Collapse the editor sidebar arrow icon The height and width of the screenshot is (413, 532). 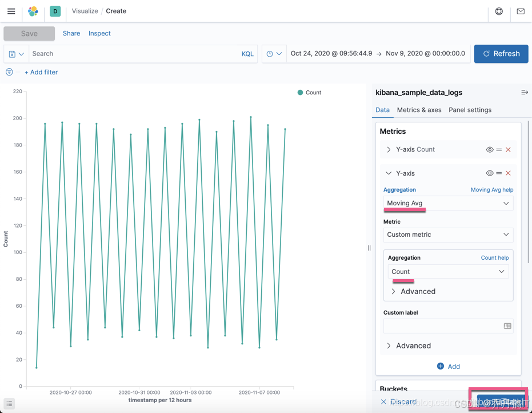click(x=525, y=93)
